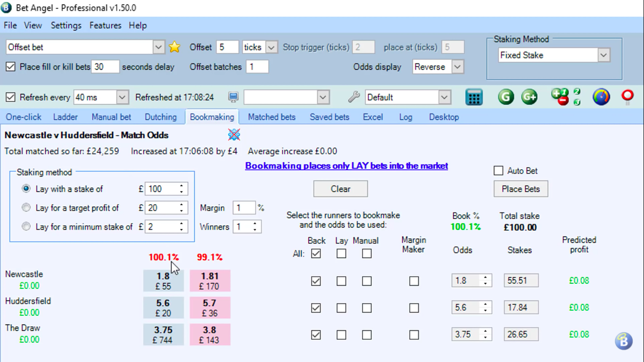The height and width of the screenshot is (362, 644).
Task: Click The Draw back price 3.75 cell
Action: (164, 335)
